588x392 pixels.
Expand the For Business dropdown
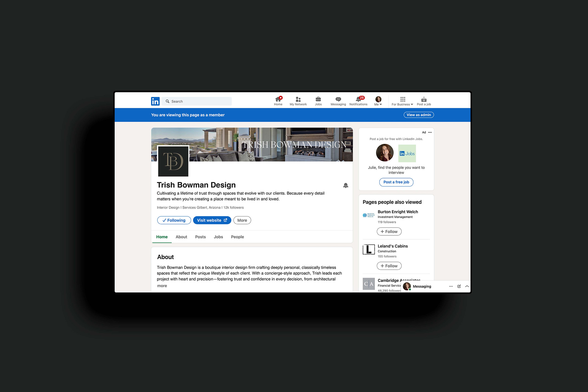402,101
